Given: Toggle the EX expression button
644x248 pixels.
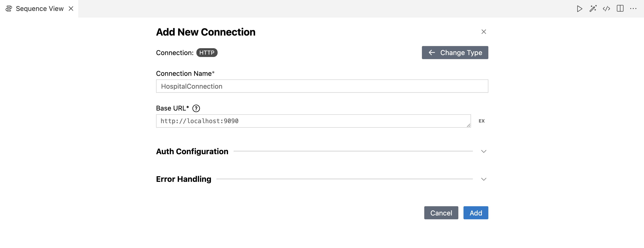Looking at the screenshot, I should (x=481, y=121).
